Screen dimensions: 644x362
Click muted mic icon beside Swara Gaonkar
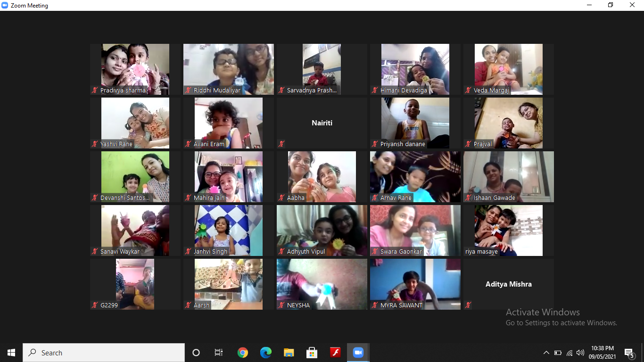(375, 251)
